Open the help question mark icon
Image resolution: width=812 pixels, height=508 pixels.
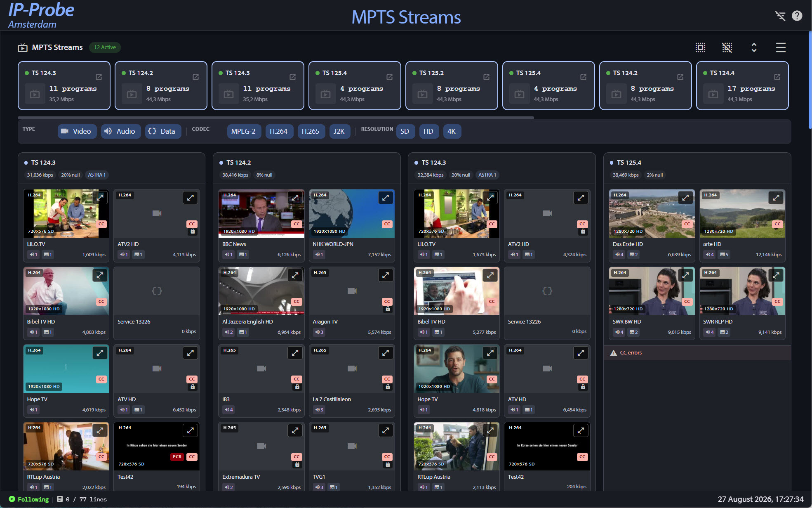(x=797, y=16)
